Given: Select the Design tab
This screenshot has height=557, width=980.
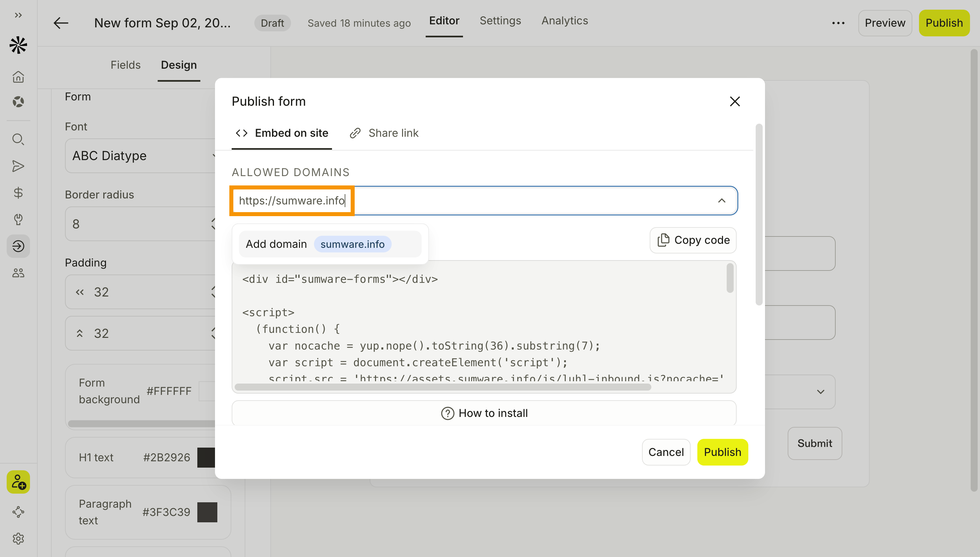Looking at the screenshot, I should click(x=178, y=65).
